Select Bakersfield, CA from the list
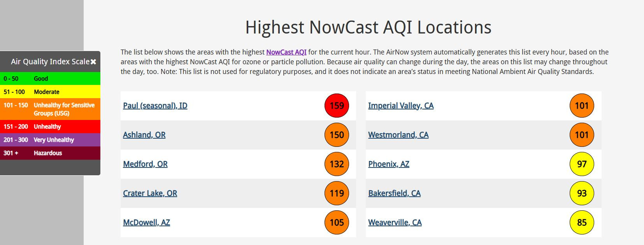Image resolution: width=644 pixels, height=245 pixels. click(395, 193)
